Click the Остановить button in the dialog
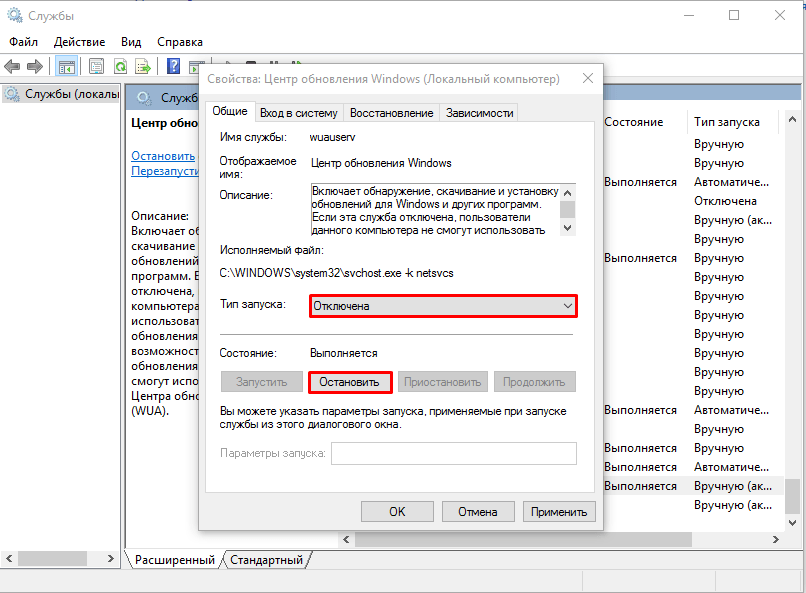Viewport: 806px width, 593px height. pos(350,382)
